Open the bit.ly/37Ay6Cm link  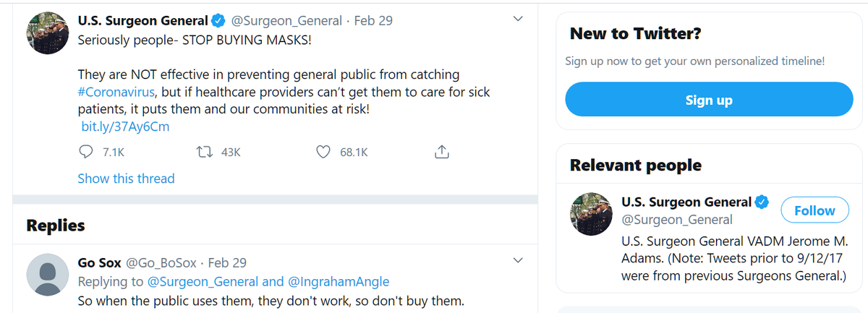coord(125,127)
